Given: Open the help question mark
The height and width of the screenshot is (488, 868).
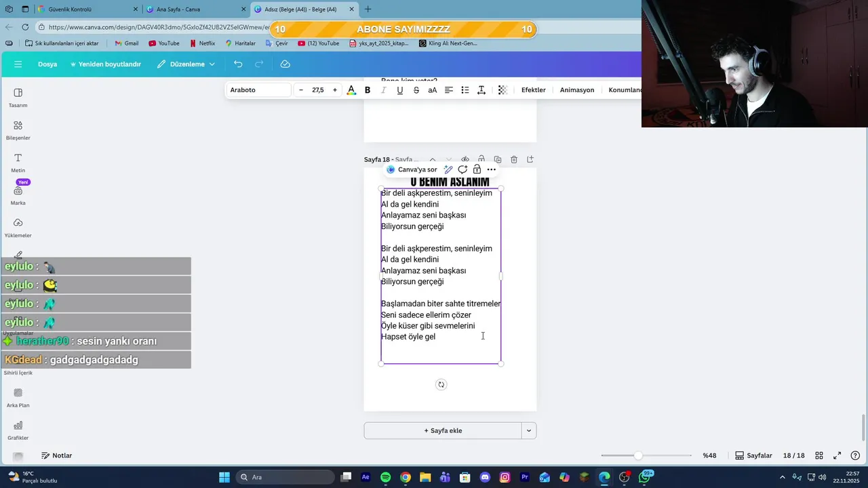Looking at the screenshot, I should [x=856, y=455].
